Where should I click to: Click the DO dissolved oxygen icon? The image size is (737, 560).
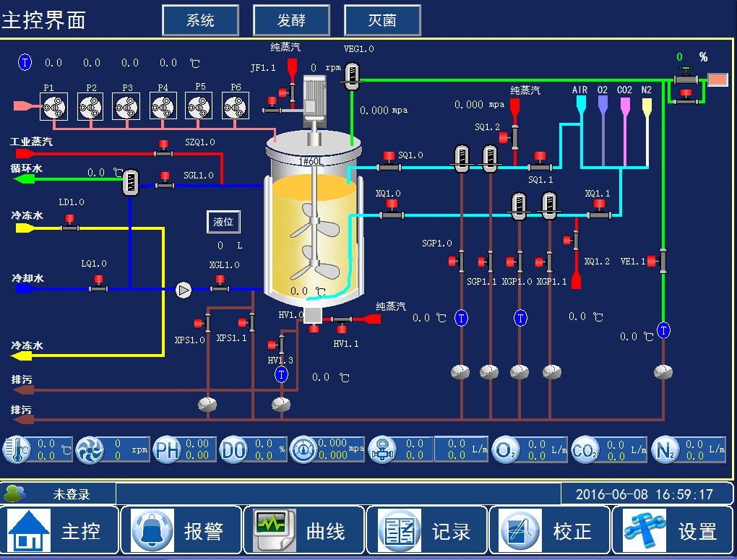click(233, 449)
